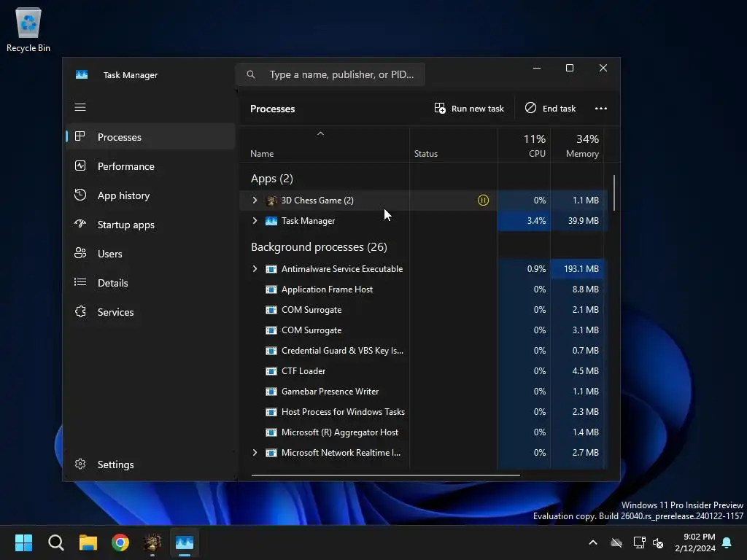Click the End task button

click(550, 108)
